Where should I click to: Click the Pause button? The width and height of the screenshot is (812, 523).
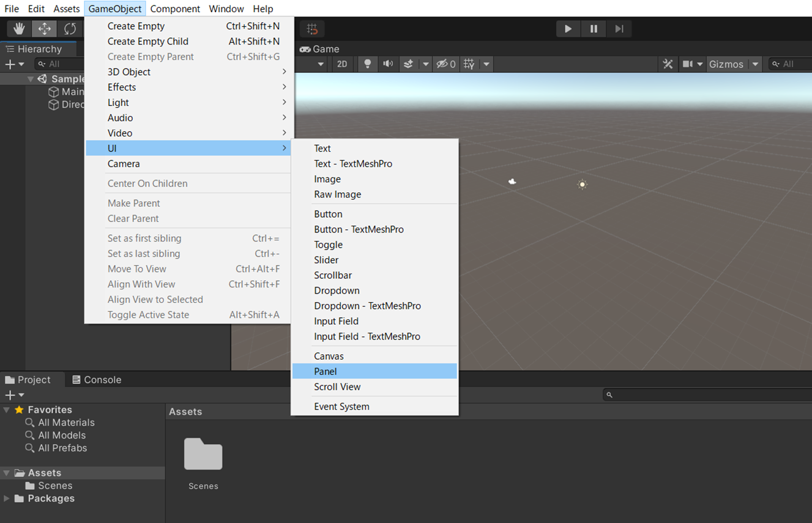pyautogui.click(x=593, y=28)
